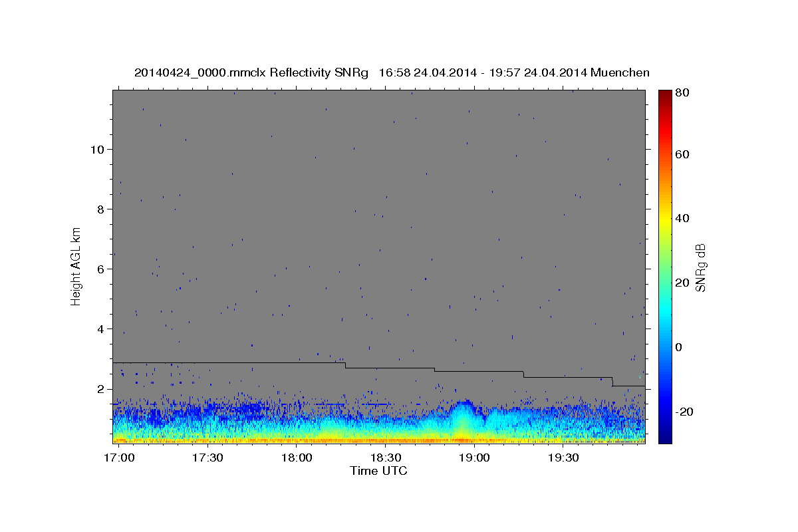
Task: Click the plot title text '20140424_0000.mmclx Reflectivity SNRg'
Action: click(251, 72)
